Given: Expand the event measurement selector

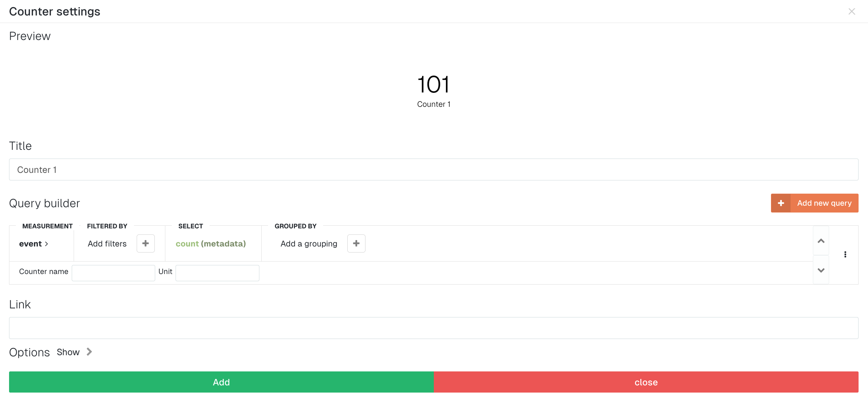Looking at the screenshot, I should [x=33, y=243].
